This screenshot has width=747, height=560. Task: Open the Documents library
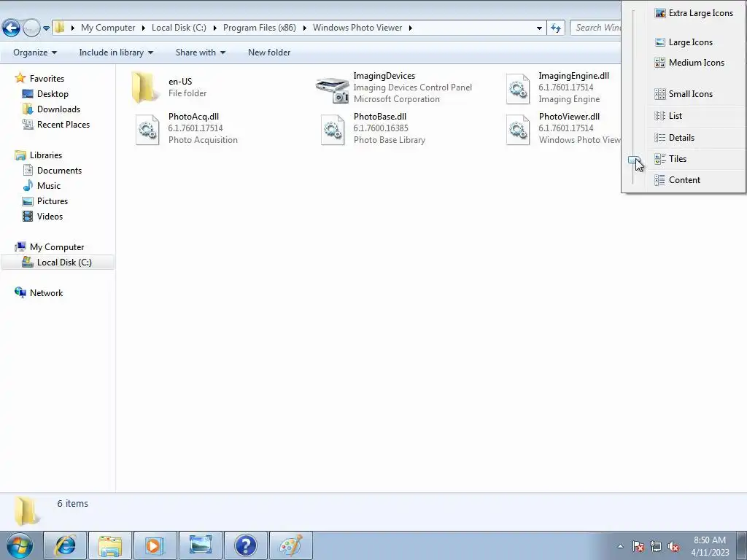pyautogui.click(x=59, y=171)
